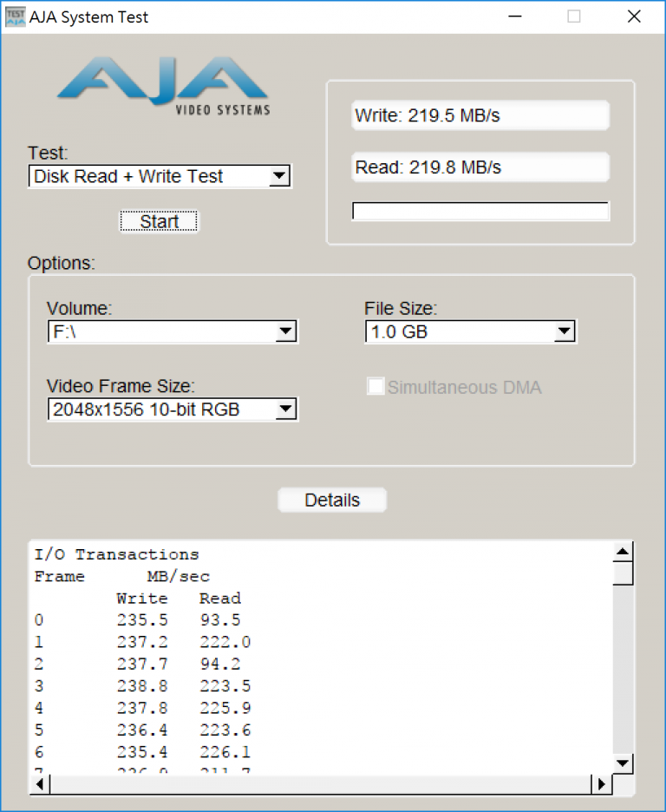Screen dimensions: 666x812
Task: Close the AJA System Test window
Action: [x=634, y=16]
